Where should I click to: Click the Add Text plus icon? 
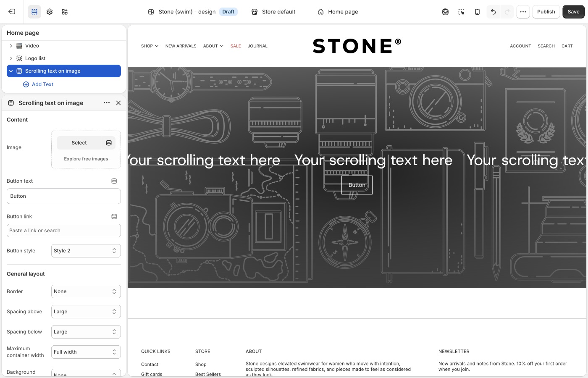pyautogui.click(x=26, y=84)
